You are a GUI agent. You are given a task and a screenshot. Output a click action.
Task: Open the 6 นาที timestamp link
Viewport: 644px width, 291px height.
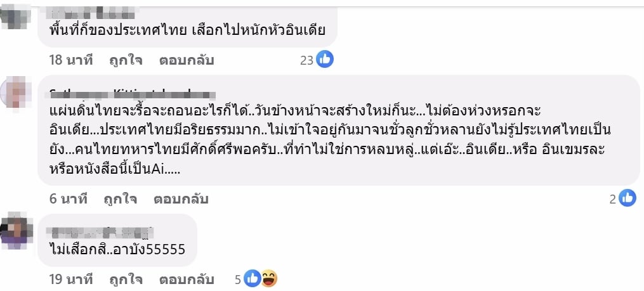[x=68, y=199]
